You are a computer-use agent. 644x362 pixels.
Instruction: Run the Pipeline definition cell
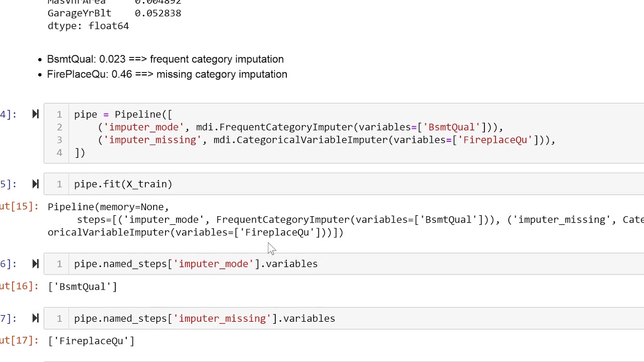(35, 115)
